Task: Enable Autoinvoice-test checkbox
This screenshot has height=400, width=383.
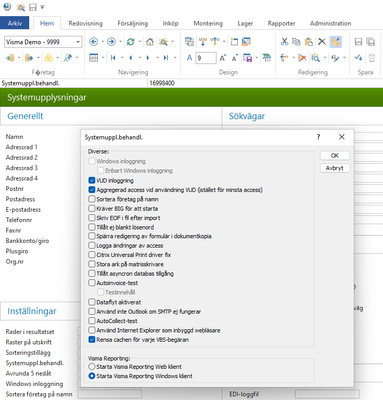Action: tap(92, 283)
